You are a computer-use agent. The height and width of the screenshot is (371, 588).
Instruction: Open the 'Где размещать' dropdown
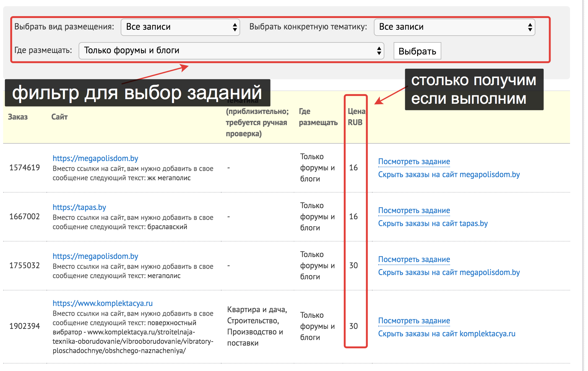[x=231, y=51]
